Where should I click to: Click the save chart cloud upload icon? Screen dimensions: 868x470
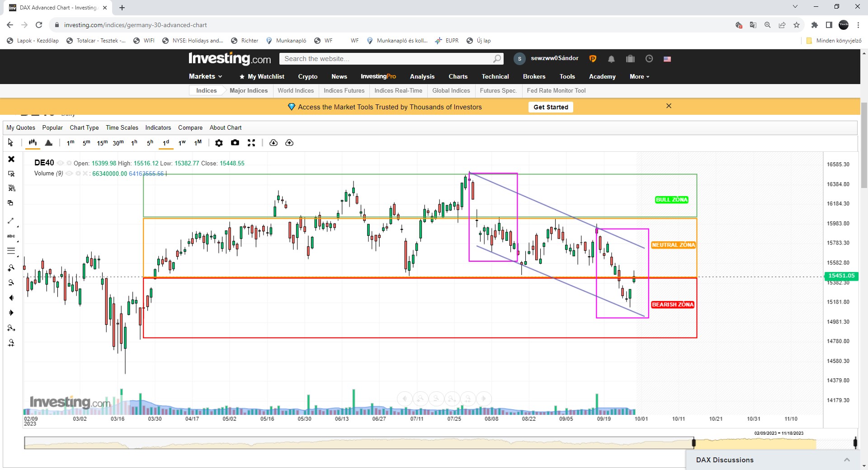coord(289,143)
